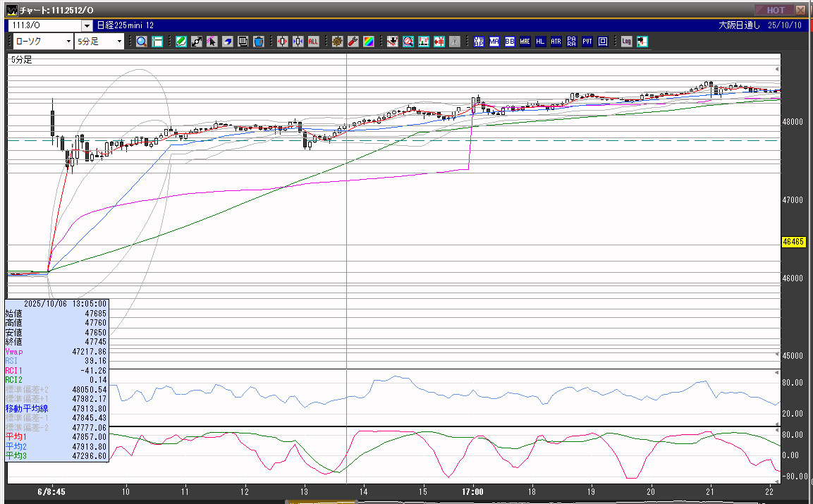Expand the symbol code dropdown arrow
This screenshot has width=813, height=504.
point(87,25)
